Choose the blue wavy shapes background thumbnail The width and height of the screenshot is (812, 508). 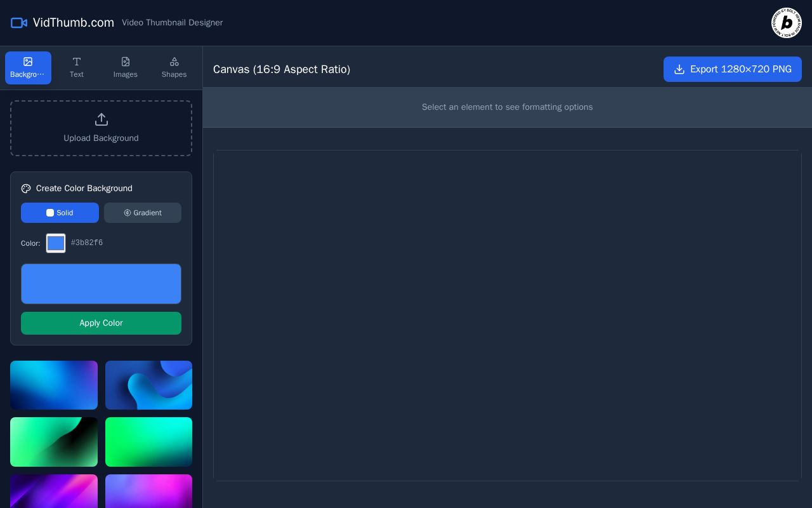[149, 385]
